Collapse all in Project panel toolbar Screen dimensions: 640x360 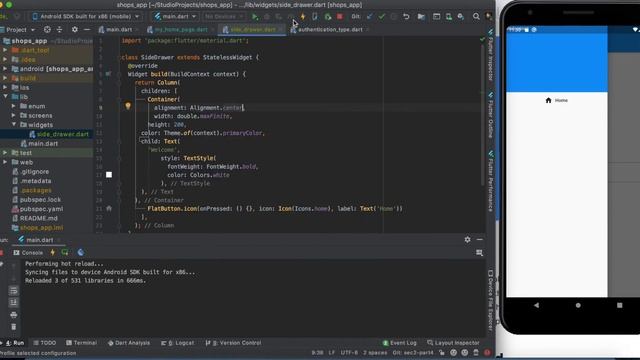60,29
